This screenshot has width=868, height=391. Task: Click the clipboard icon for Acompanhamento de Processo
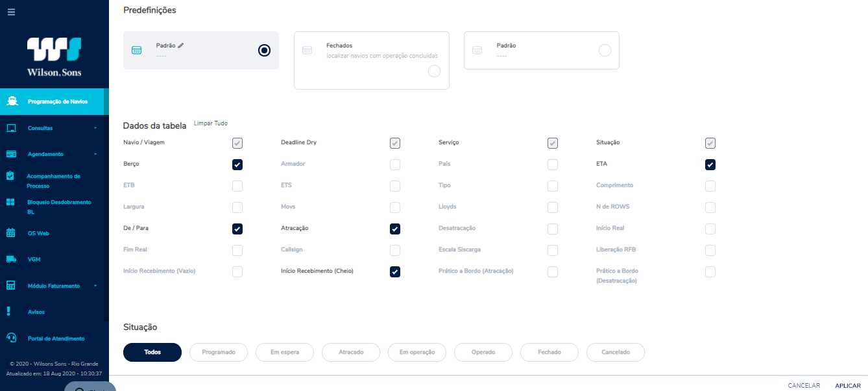coord(10,176)
